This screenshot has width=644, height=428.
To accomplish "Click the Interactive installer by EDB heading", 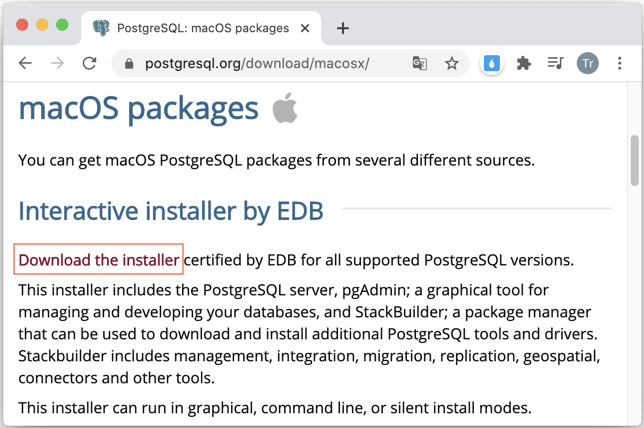I will pyautogui.click(x=171, y=212).
